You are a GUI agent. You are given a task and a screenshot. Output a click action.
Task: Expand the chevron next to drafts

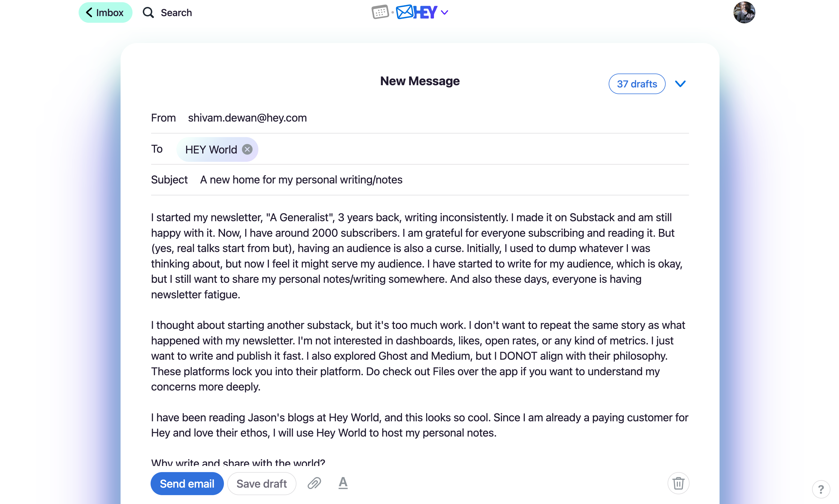coord(680,84)
